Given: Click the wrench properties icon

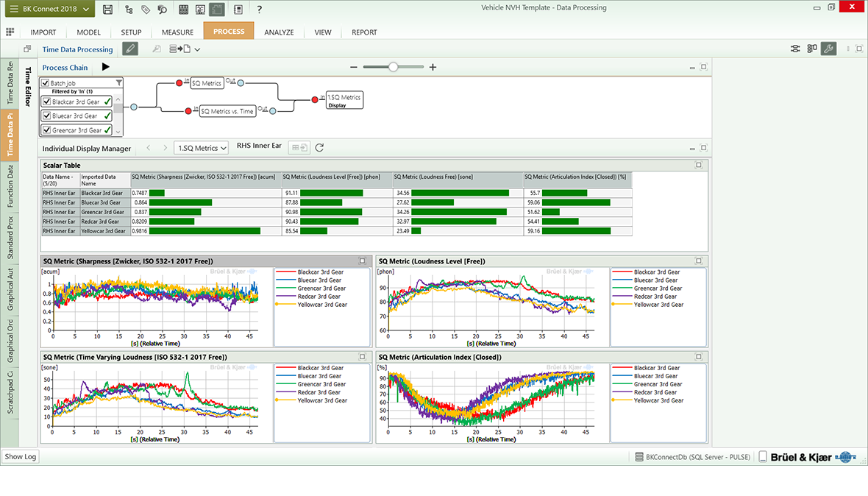Looking at the screenshot, I should coord(828,49).
